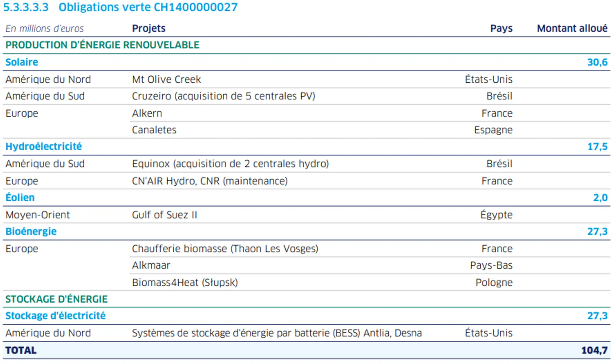Select the Equinox hydro acquisition cell

point(230,164)
